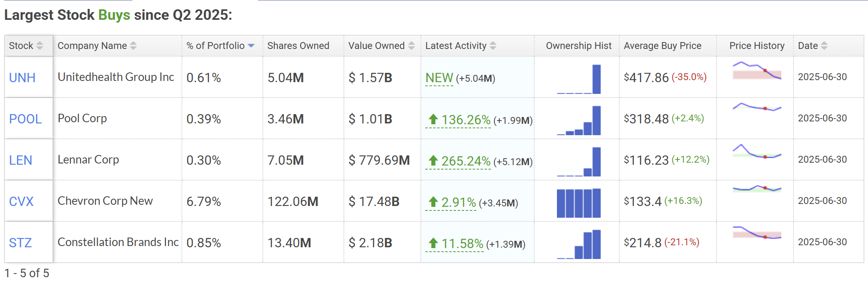Open the LEN stock link
This screenshot has width=868, height=293.
tap(21, 160)
